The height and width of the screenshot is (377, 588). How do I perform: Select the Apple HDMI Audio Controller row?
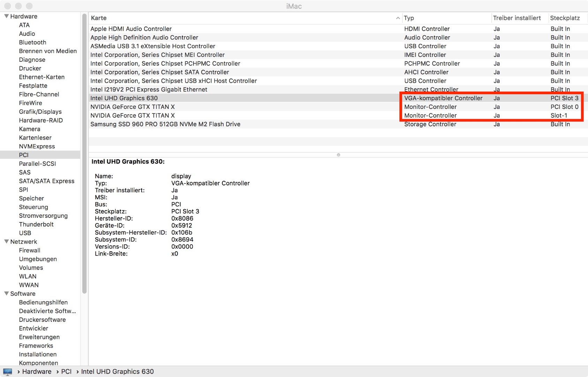click(338, 29)
